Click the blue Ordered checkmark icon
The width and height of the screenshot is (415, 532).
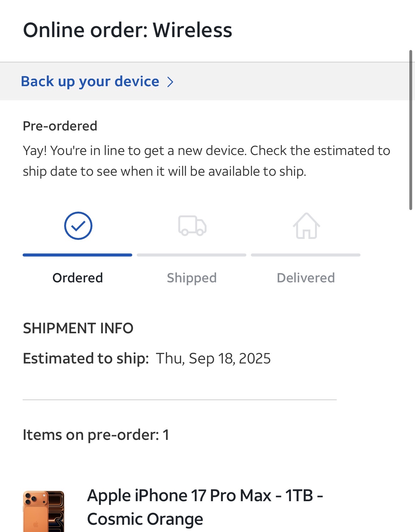78,226
